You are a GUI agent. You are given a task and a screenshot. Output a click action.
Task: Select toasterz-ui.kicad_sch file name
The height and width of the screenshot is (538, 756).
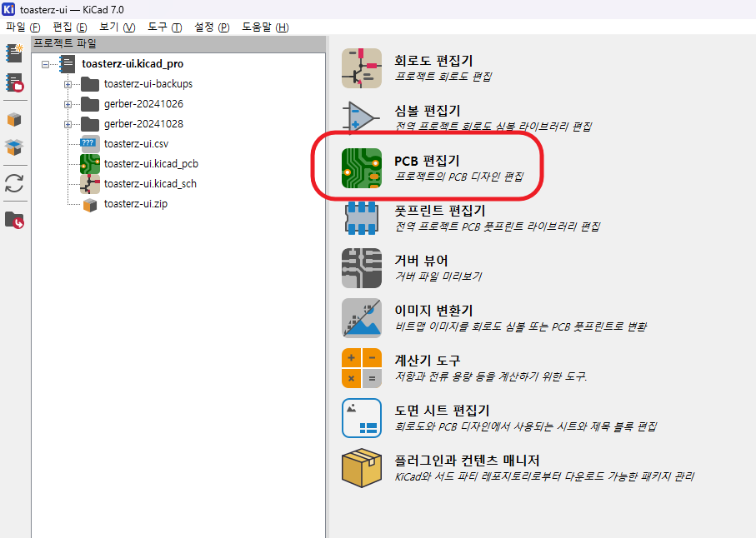[x=150, y=184]
